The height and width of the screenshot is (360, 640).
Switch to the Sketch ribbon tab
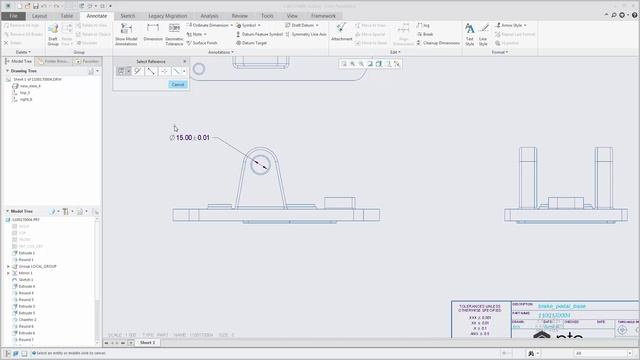[x=127, y=16]
